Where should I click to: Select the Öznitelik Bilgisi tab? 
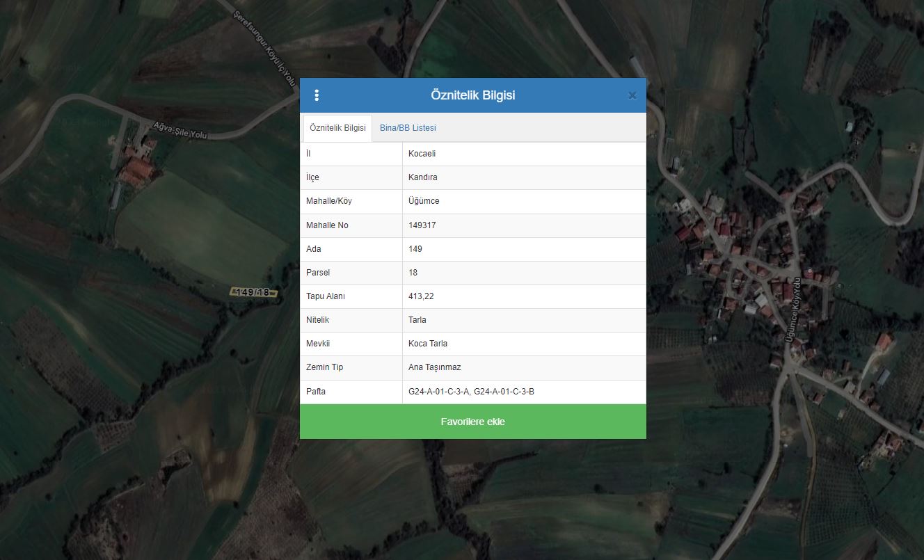(337, 128)
